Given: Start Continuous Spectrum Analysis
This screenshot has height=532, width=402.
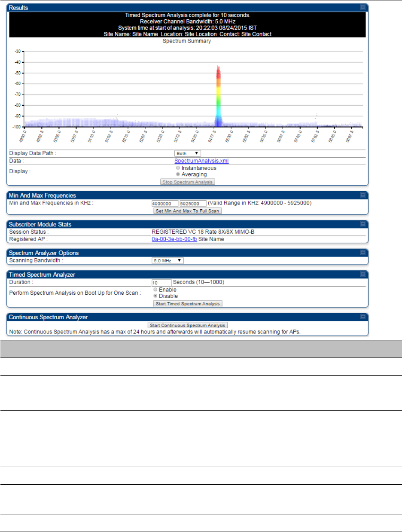Looking at the screenshot, I should coord(187,325).
